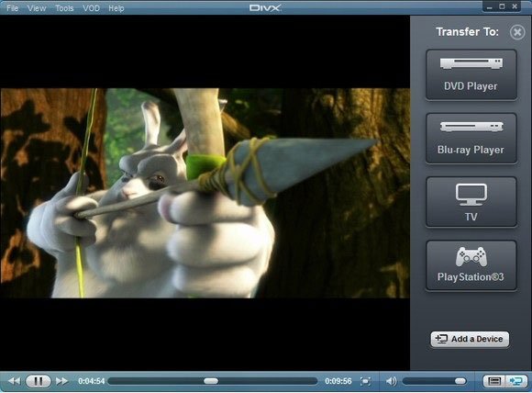Open the Tools menu

tap(64, 8)
